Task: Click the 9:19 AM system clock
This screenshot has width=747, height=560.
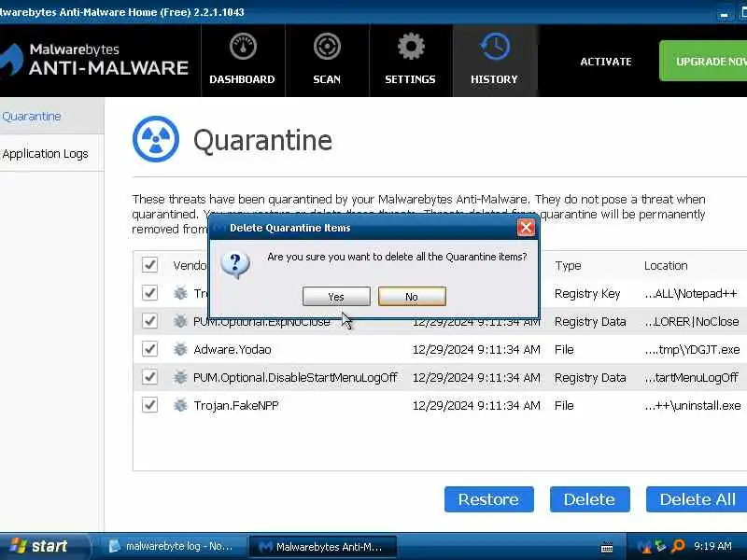Action: coord(712,546)
